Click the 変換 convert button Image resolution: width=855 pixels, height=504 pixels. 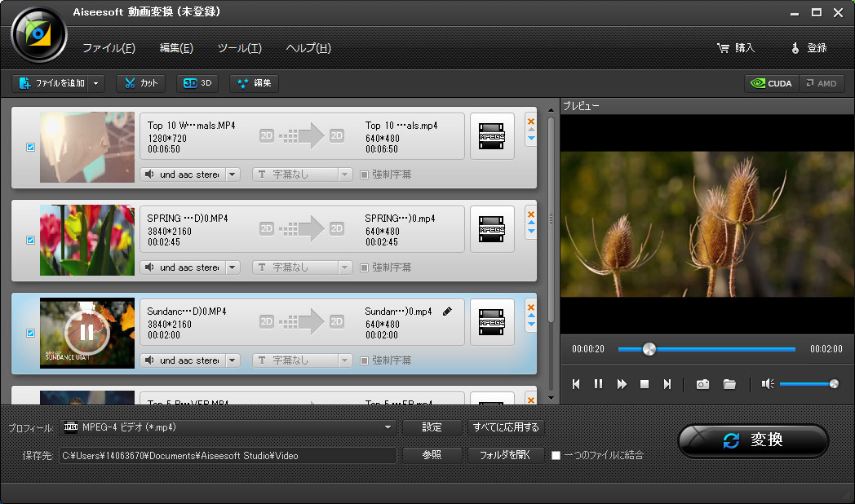point(754,440)
